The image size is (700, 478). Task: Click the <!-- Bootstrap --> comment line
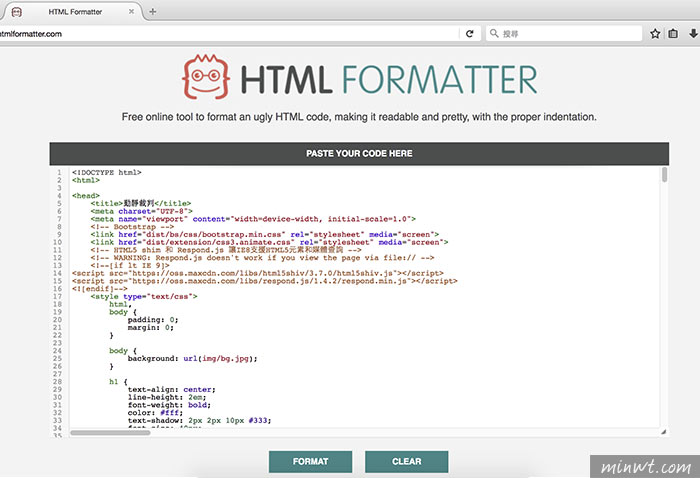[132, 227]
